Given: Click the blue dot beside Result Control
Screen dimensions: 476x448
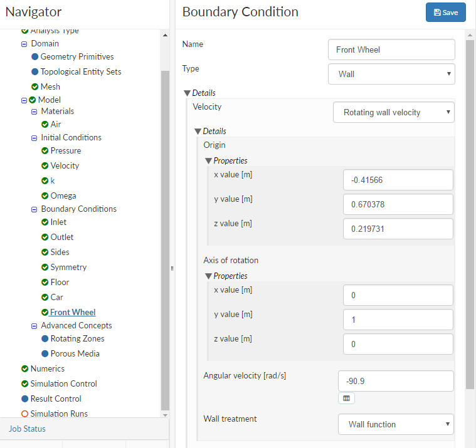Looking at the screenshot, I should pos(24,399).
